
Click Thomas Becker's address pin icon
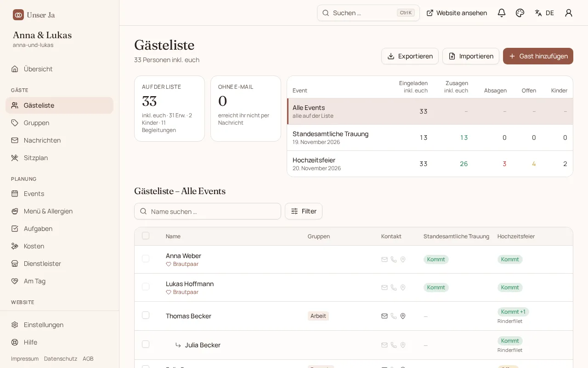pyautogui.click(x=403, y=316)
